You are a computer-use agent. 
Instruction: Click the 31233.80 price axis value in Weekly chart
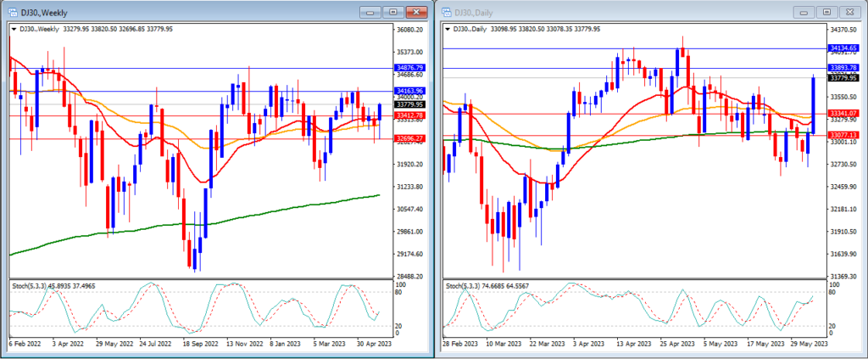(410, 186)
